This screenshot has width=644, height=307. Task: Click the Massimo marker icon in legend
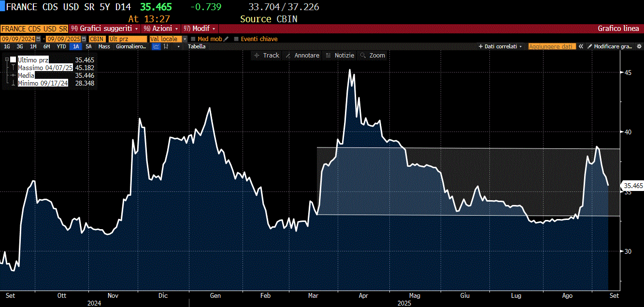14,68
